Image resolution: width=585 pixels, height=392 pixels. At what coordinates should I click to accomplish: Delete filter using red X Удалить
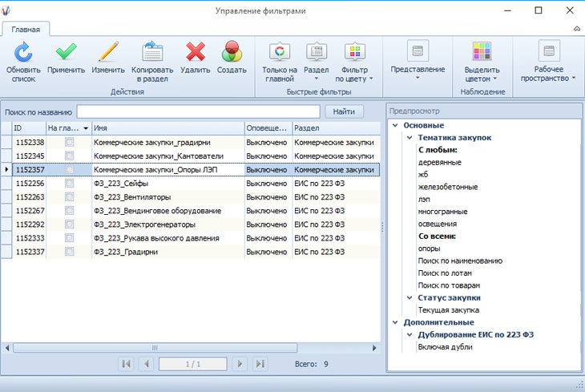(x=195, y=51)
